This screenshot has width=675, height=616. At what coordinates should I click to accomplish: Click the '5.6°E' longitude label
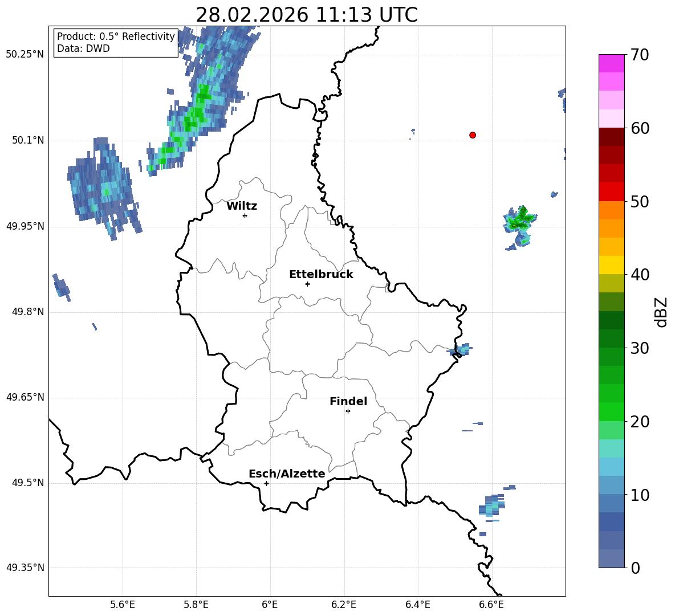(x=123, y=605)
